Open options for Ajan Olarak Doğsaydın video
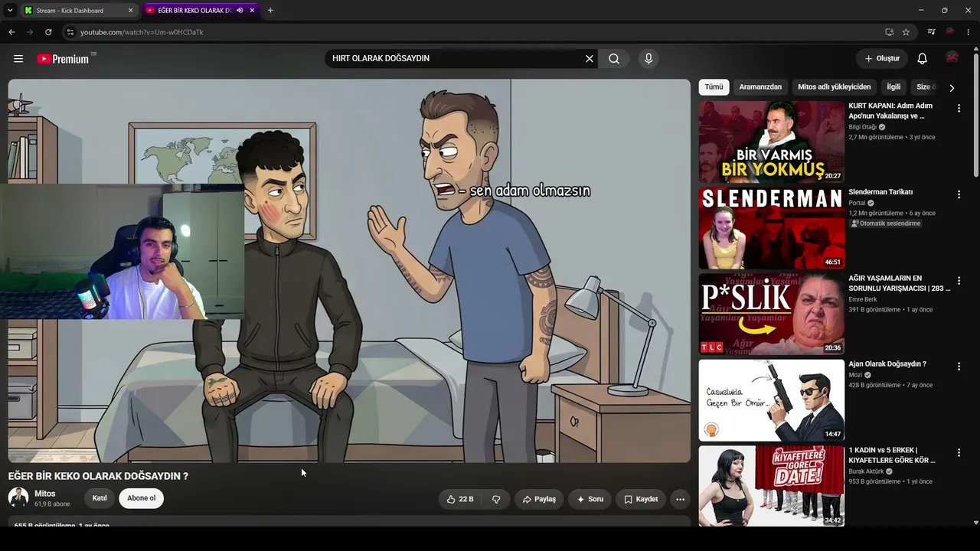980x551 pixels. pos(959,367)
